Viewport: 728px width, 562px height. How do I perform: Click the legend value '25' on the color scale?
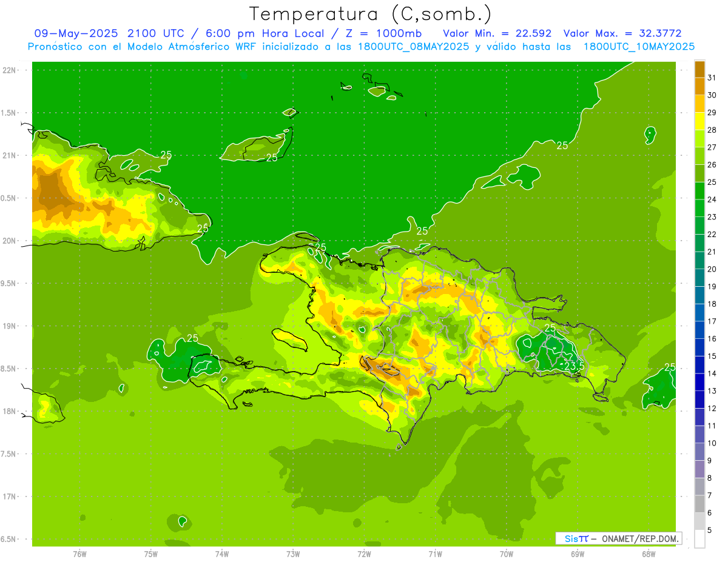pyautogui.click(x=712, y=182)
